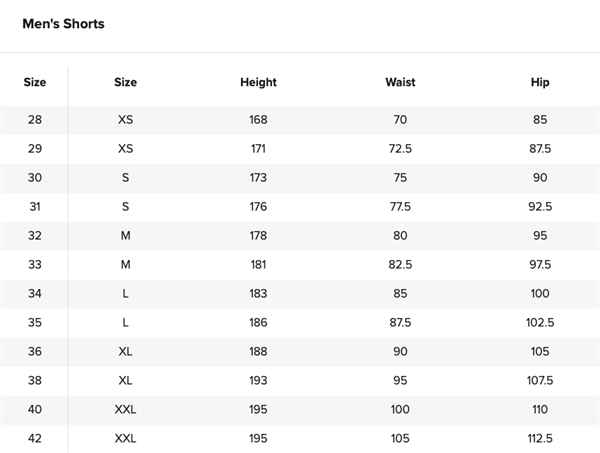Click size 32 in the table
This screenshot has width=600, height=453.
[x=35, y=236]
